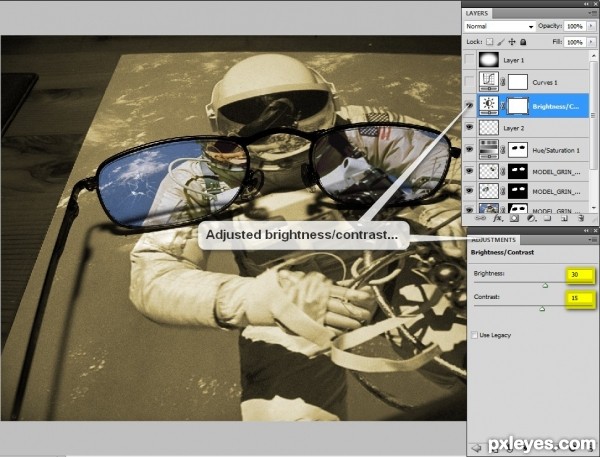
Task: Click chain link on Curves 1 layer
Action: point(503,82)
